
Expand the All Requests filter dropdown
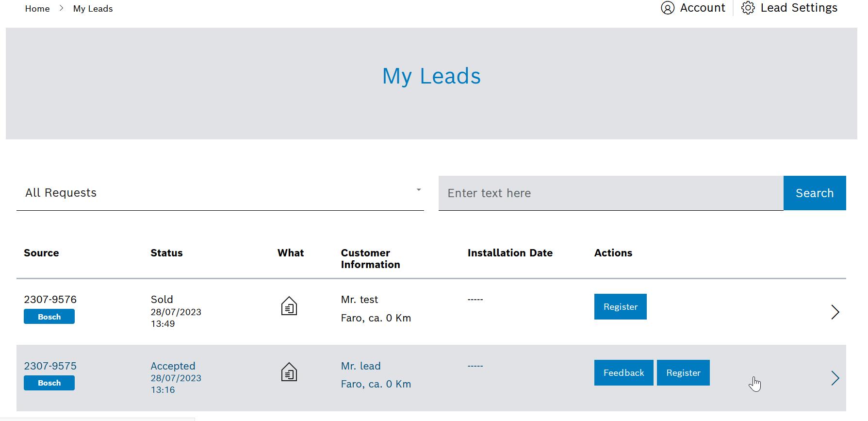(x=220, y=193)
